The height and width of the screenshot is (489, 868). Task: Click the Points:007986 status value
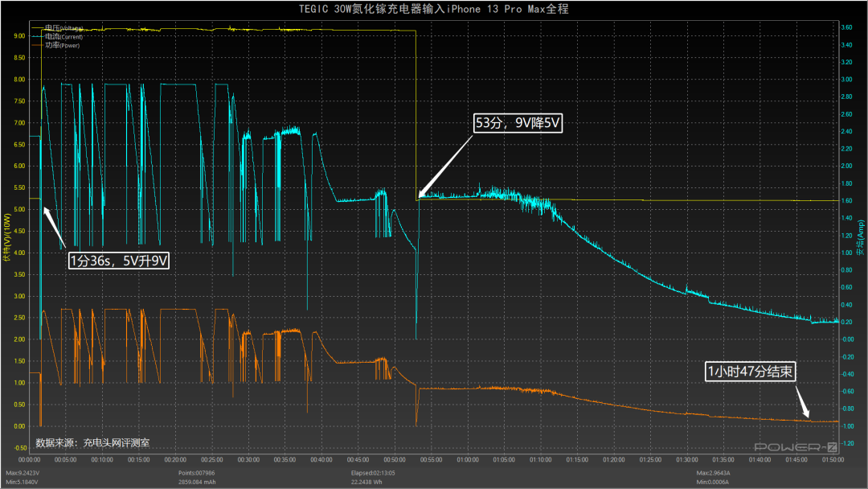pos(197,473)
